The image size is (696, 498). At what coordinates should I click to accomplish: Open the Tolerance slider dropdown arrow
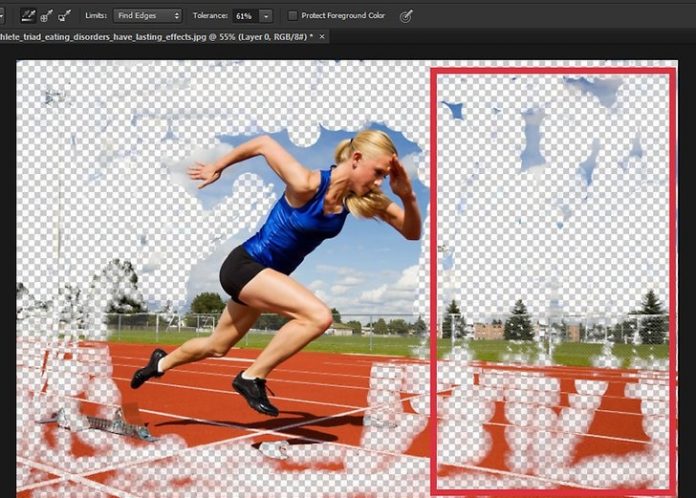tap(266, 16)
